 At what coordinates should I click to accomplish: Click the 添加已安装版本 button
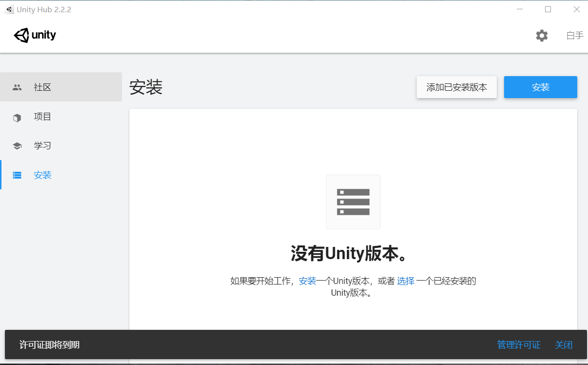tap(457, 87)
